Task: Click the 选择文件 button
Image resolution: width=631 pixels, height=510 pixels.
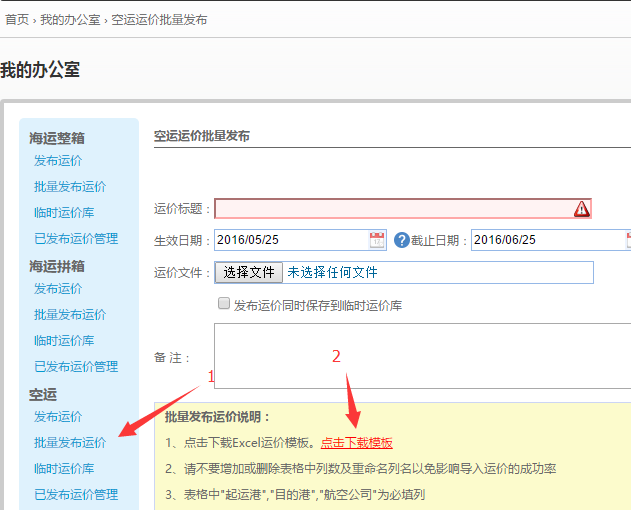Action: pyautogui.click(x=249, y=272)
